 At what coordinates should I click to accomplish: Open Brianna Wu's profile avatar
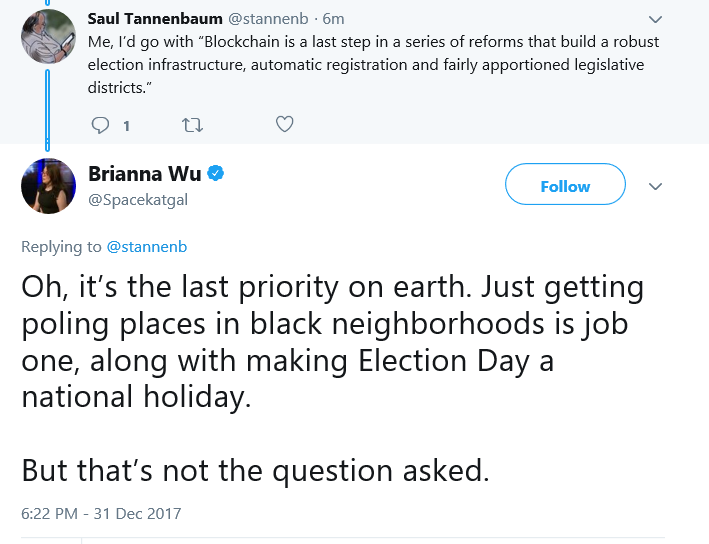pos(48,186)
